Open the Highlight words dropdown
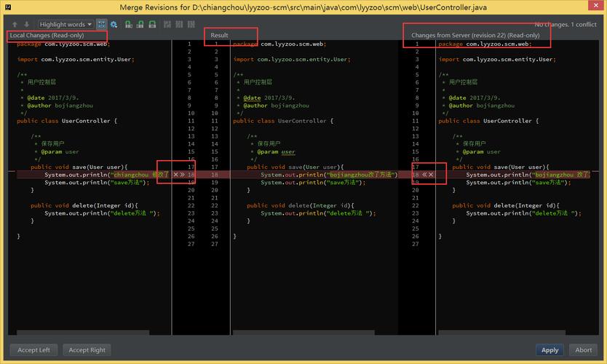 pos(66,25)
